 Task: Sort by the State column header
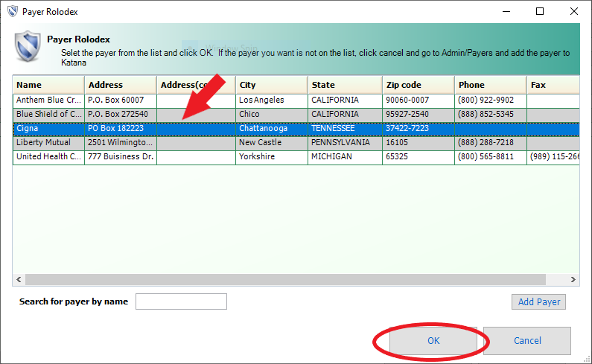345,85
